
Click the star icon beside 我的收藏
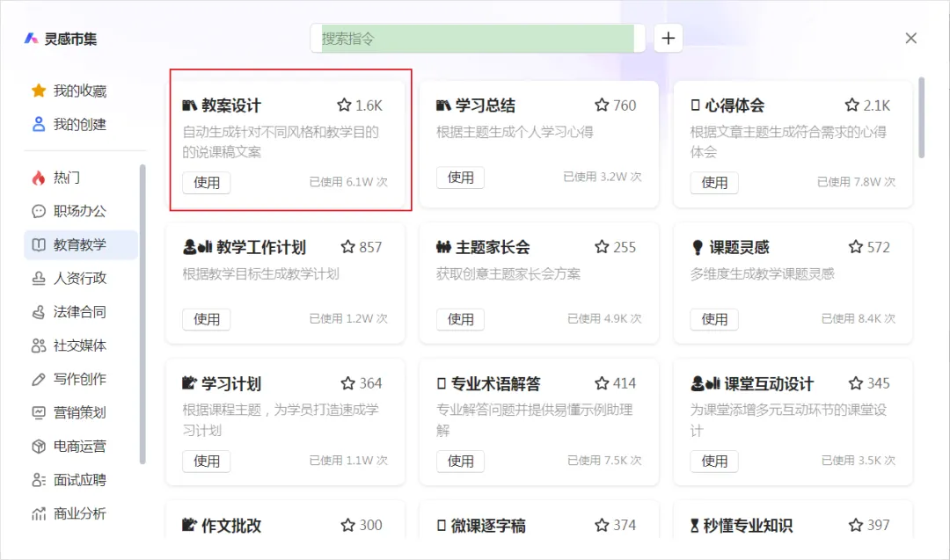[37, 90]
